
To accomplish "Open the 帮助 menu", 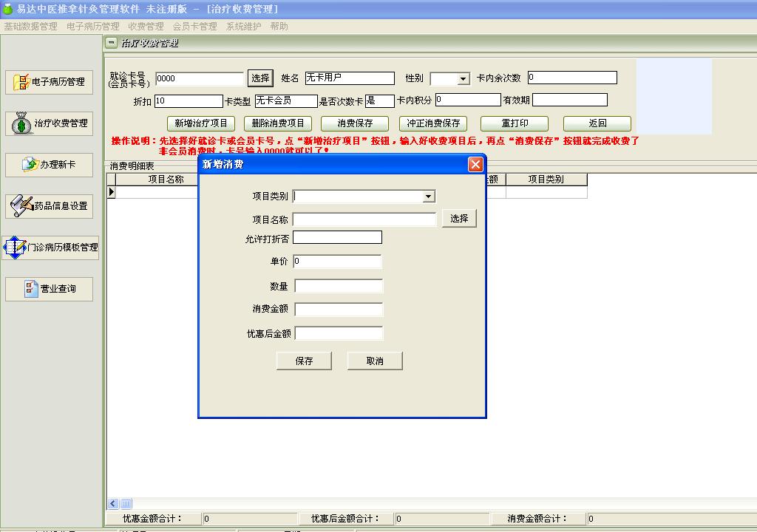I will click(279, 27).
